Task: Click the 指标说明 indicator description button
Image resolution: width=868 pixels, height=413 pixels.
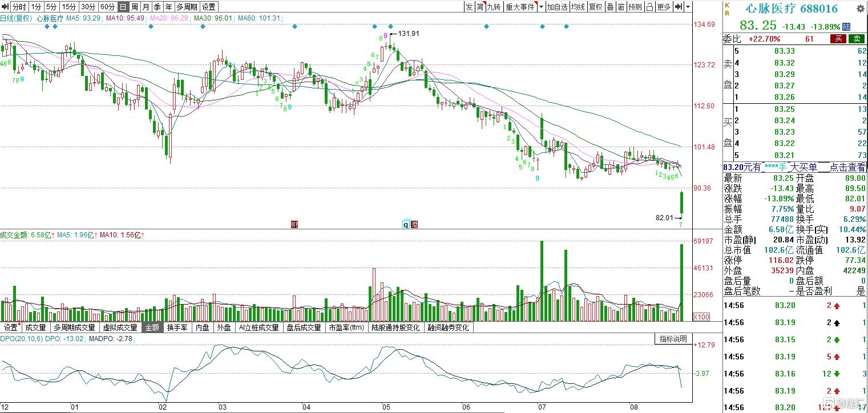Action: click(673, 339)
